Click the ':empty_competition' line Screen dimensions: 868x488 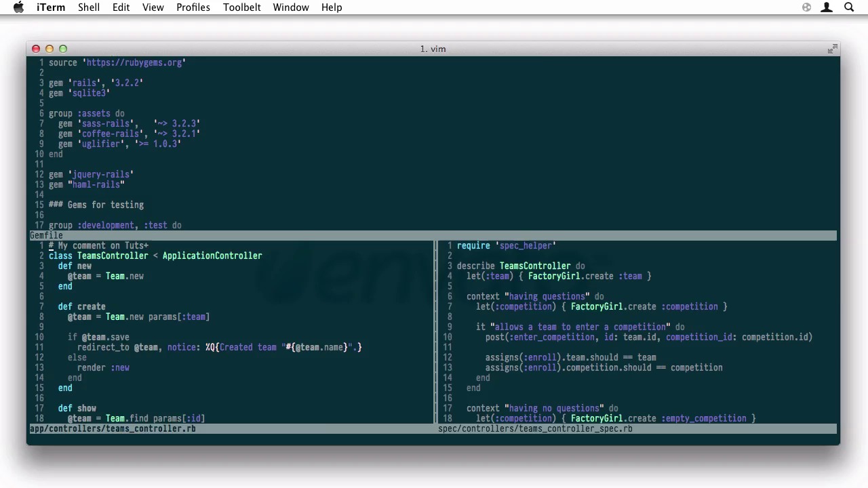616,418
